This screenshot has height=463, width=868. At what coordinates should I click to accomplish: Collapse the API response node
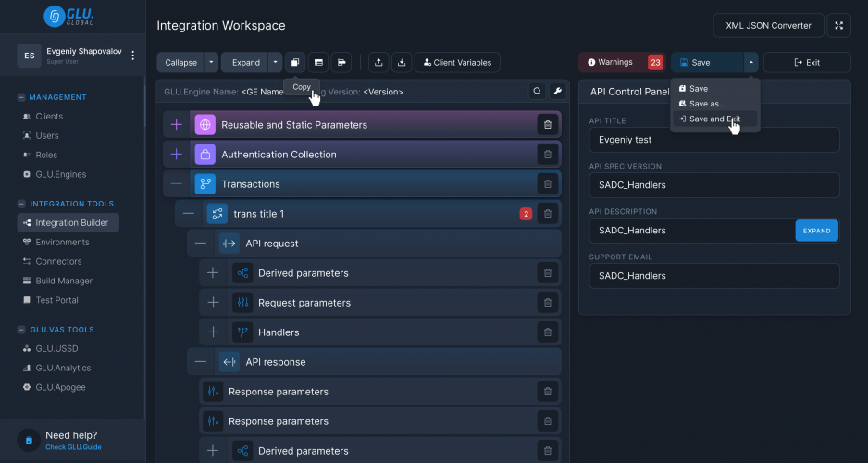(x=201, y=362)
